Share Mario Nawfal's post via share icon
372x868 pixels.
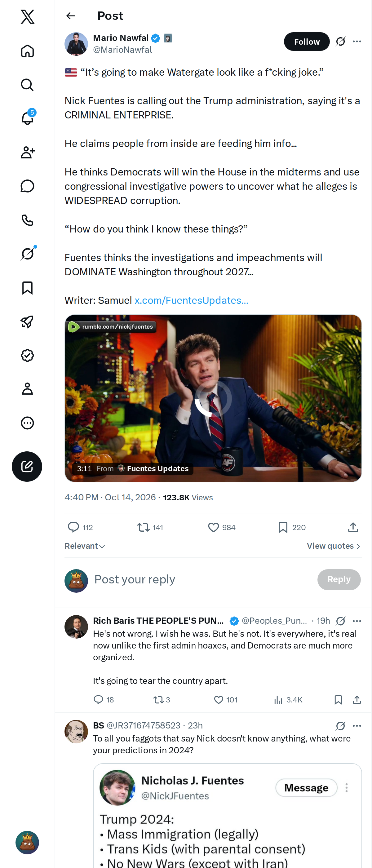click(353, 527)
